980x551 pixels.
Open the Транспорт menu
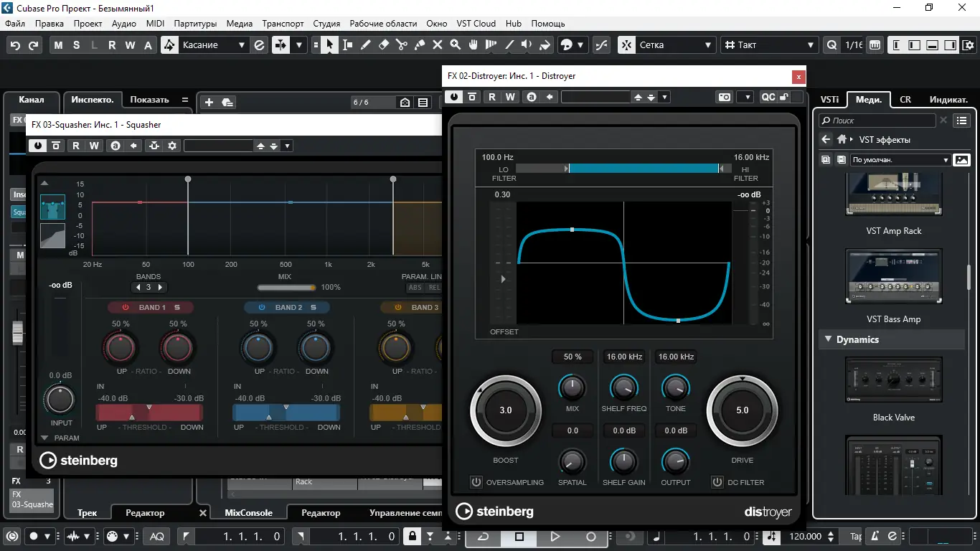point(283,24)
